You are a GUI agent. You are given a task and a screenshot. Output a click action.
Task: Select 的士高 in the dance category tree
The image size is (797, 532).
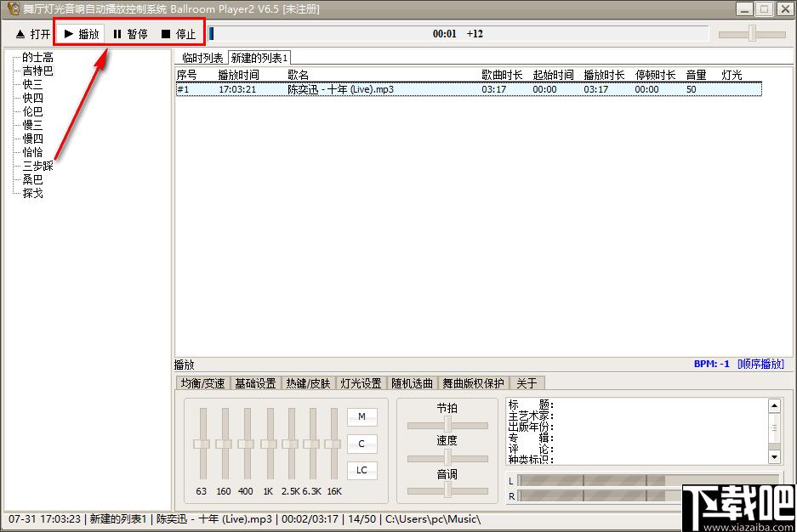coord(37,57)
